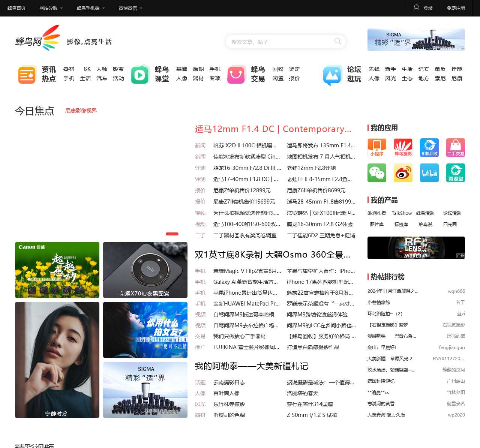
Task: Open the 论坛逛玩 picture icon
Action: click(332, 75)
